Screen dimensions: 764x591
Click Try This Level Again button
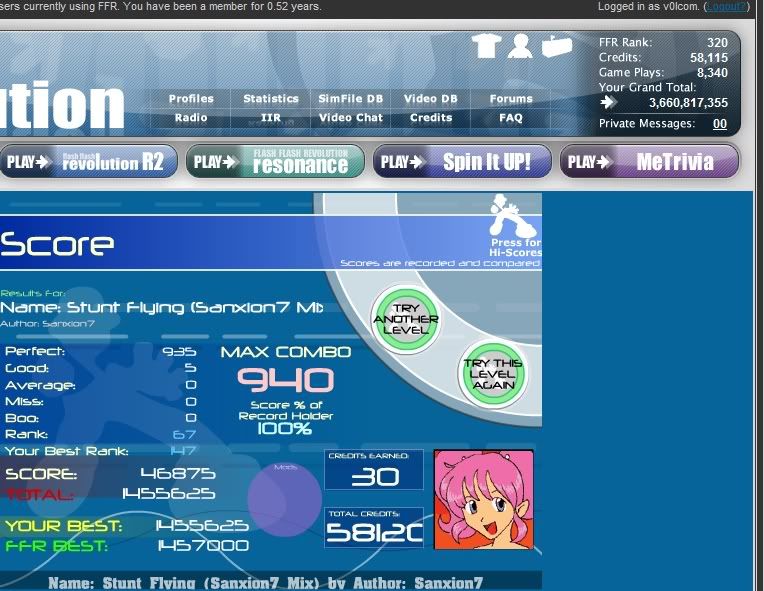493,374
